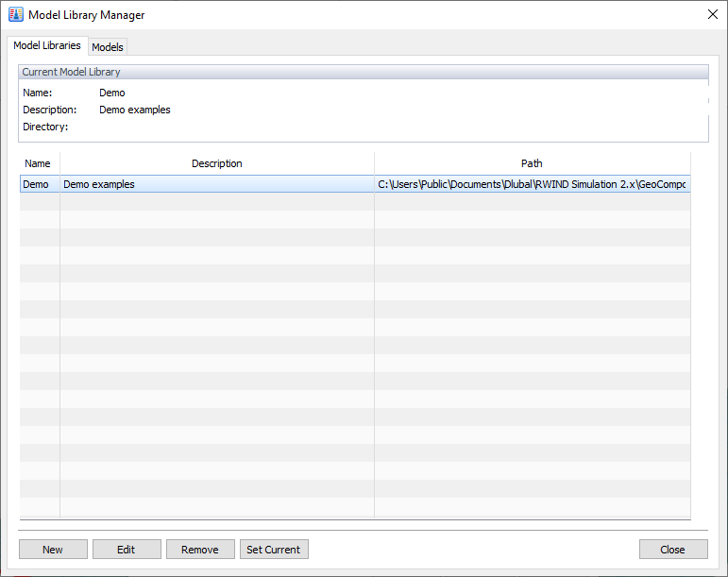Click the C:\Users\Public path cell
The width and height of the screenshot is (728, 577).
pos(532,184)
